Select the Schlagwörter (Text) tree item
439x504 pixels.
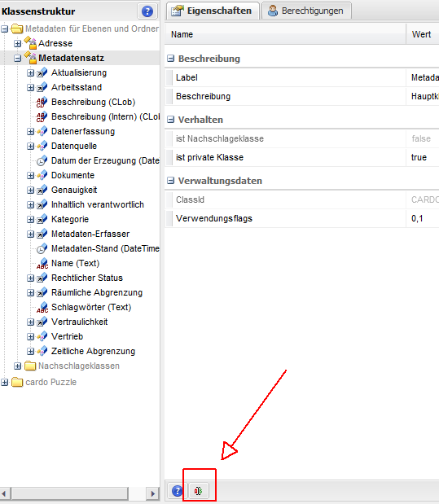click(x=91, y=307)
